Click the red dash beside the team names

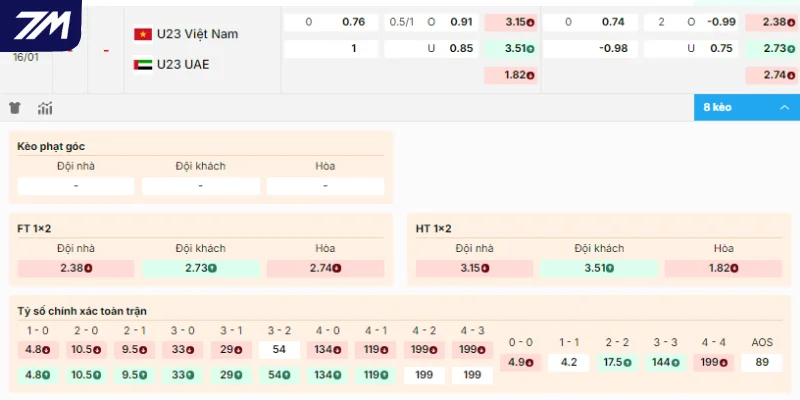(106, 49)
